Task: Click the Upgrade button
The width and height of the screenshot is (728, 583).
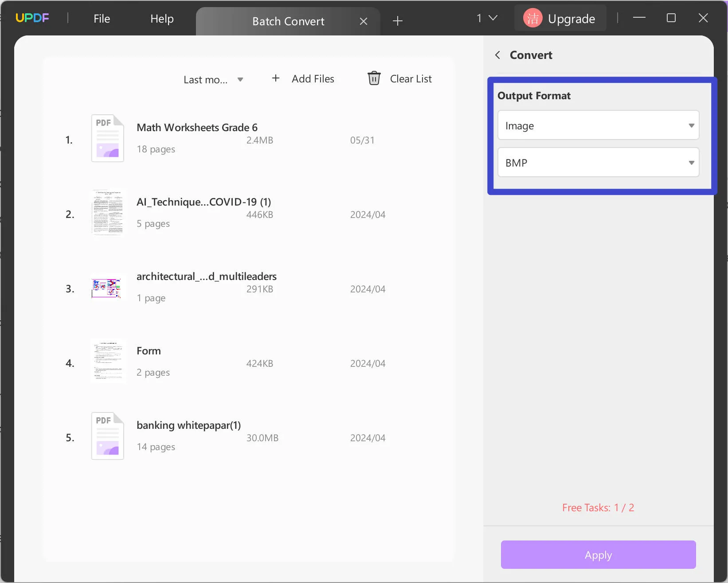Action: point(560,19)
